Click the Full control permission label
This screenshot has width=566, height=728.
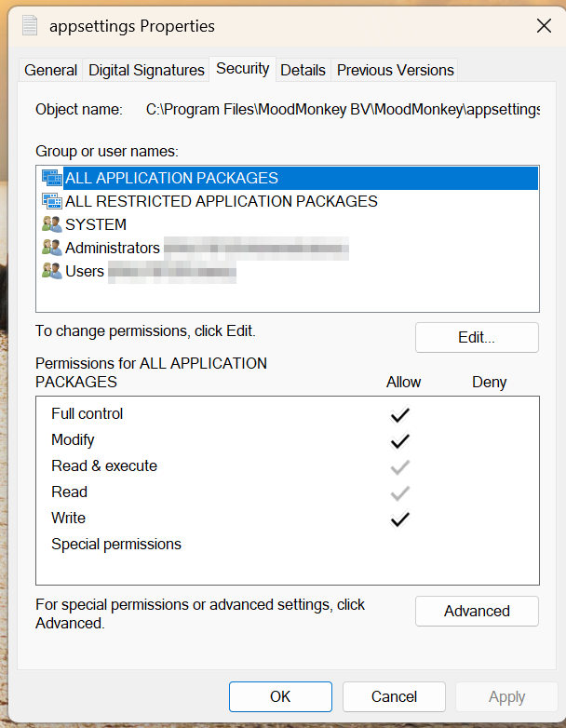(x=87, y=413)
